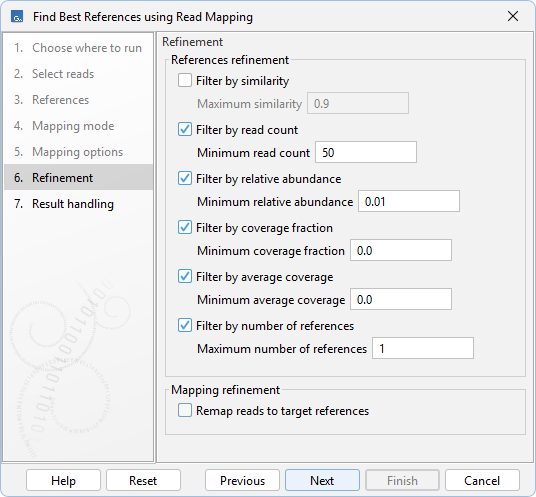Image resolution: width=536 pixels, height=497 pixels.
Task: Cancel the wizard dialog
Action: point(482,481)
